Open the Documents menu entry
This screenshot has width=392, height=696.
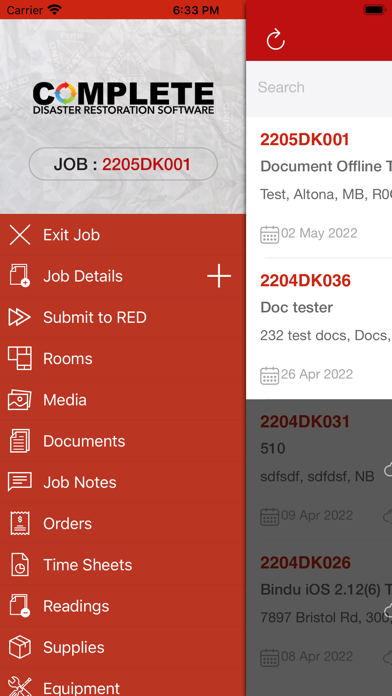pyautogui.click(x=123, y=441)
